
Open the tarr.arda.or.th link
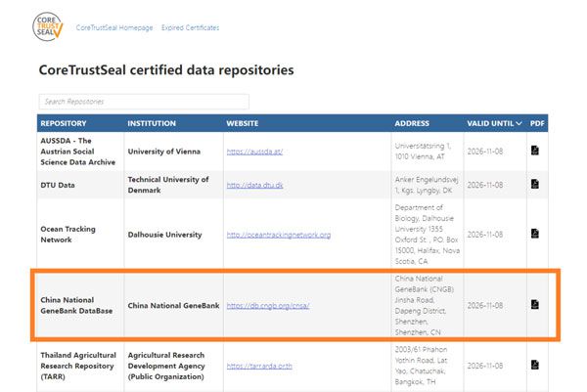click(259, 366)
